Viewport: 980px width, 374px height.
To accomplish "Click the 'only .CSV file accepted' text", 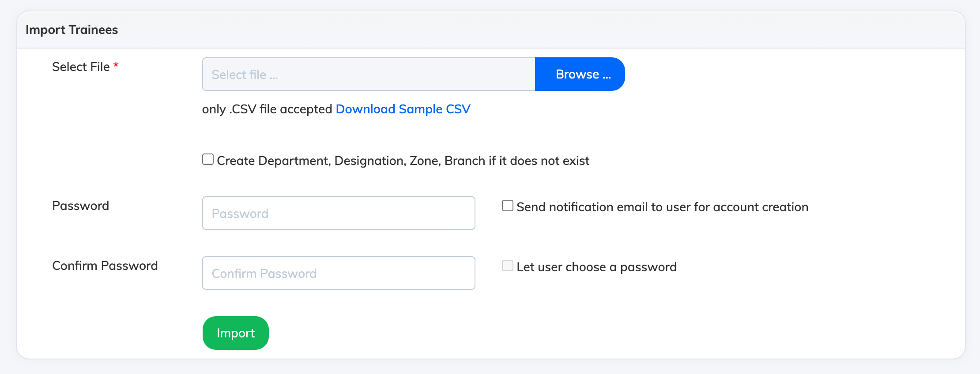I will [x=267, y=109].
